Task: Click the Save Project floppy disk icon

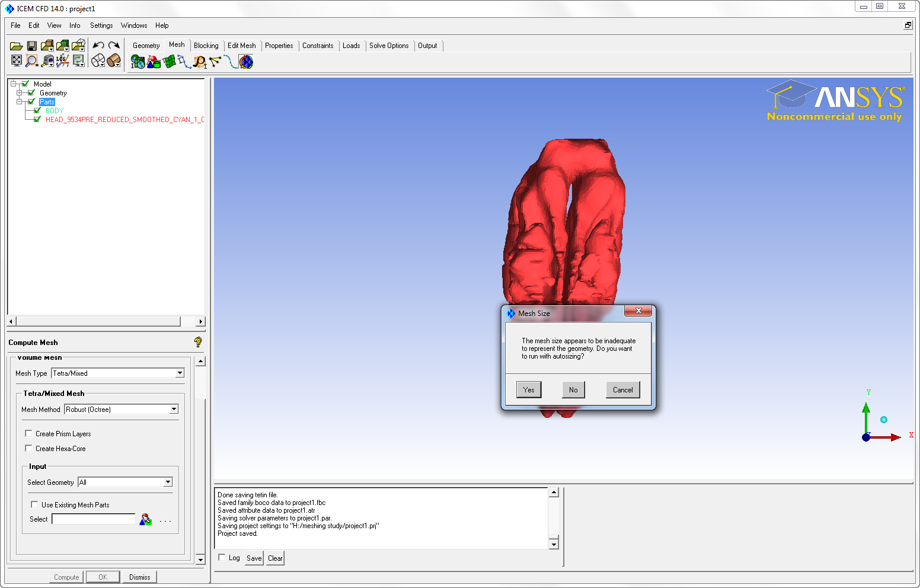Action: pos(32,46)
